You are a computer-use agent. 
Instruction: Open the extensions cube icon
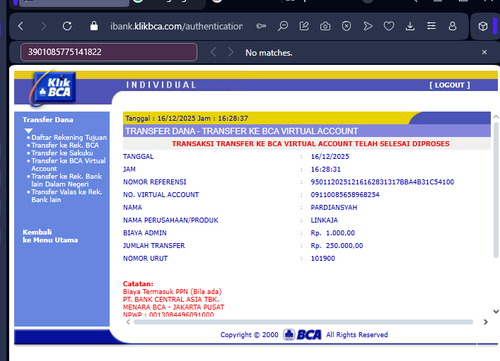pyautogui.click(x=483, y=26)
